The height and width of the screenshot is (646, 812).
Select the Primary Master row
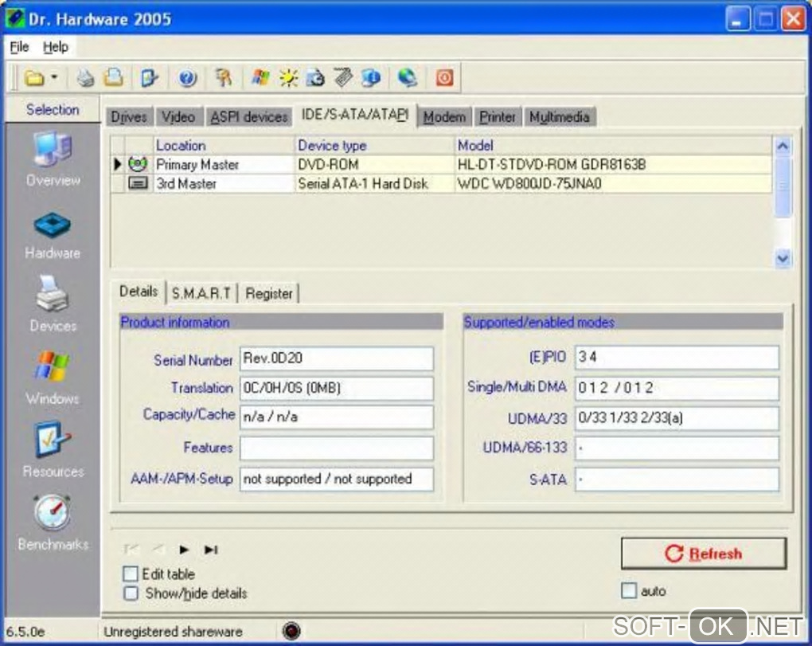[441, 164]
